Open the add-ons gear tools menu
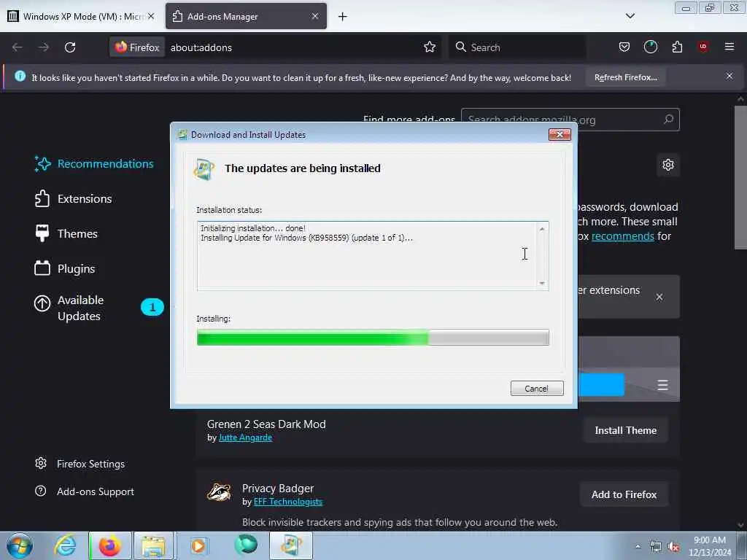 coord(668,165)
